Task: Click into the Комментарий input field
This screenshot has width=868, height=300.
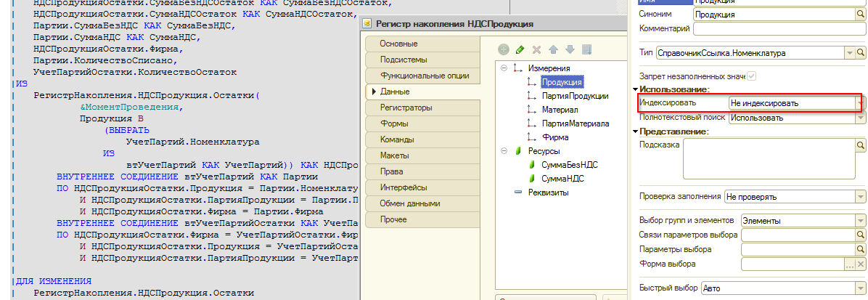Action: [x=780, y=30]
